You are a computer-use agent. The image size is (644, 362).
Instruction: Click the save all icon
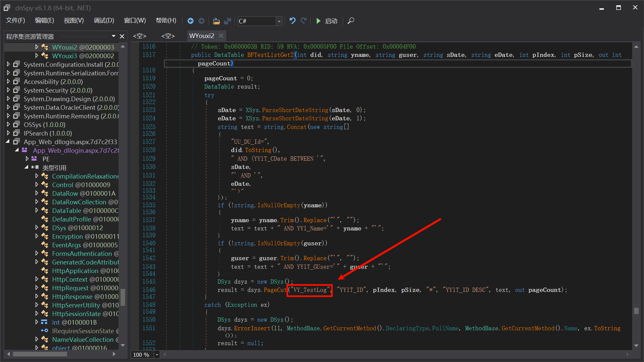[x=228, y=21]
